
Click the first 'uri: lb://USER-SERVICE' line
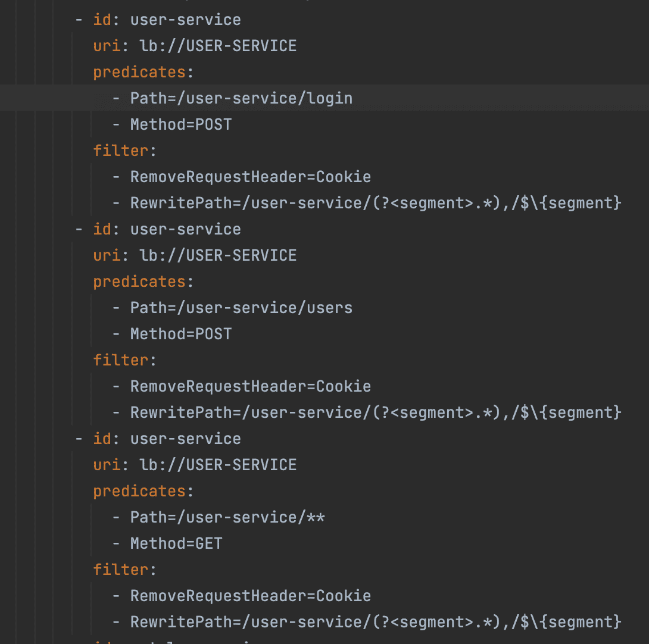(x=195, y=46)
